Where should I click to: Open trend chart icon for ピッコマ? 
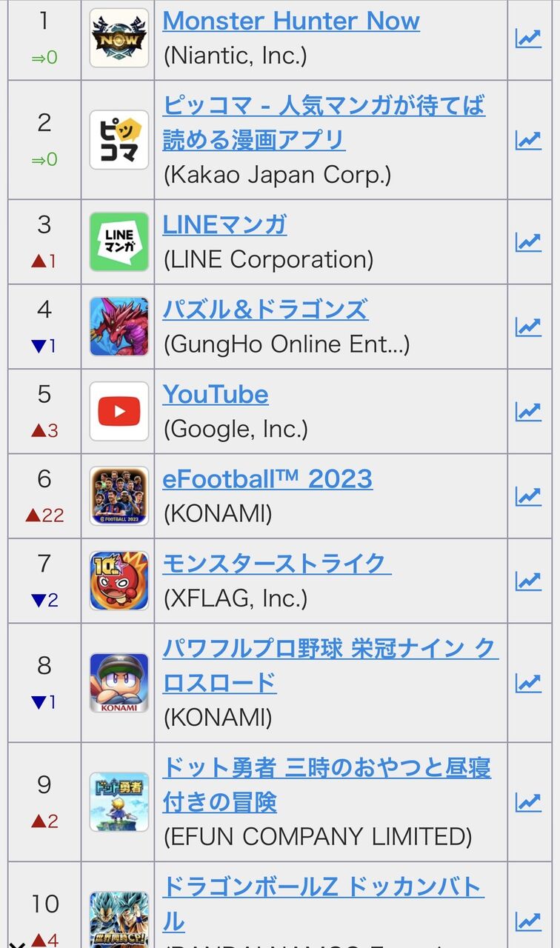(x=528, y=139)
